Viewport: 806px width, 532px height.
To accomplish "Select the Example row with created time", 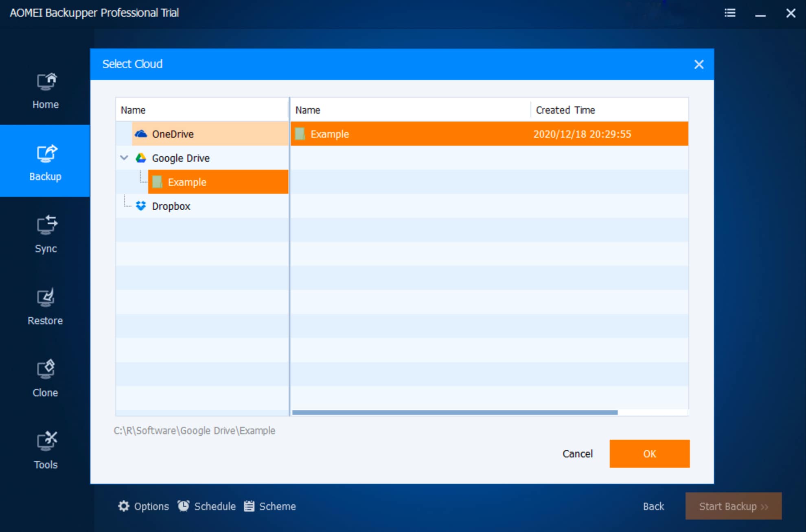I will click(488, 134).
